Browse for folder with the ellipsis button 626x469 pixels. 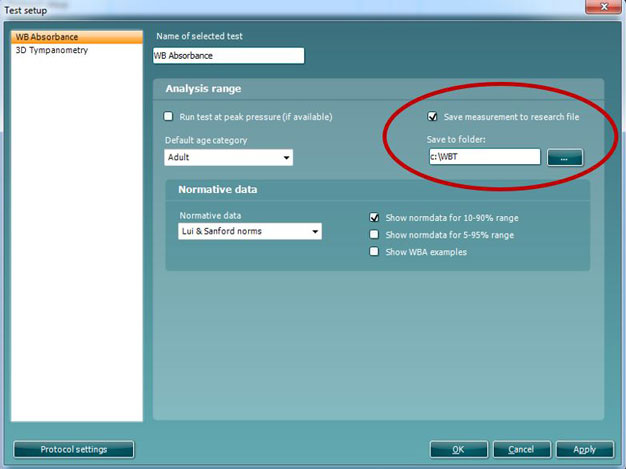click(565, 158)
